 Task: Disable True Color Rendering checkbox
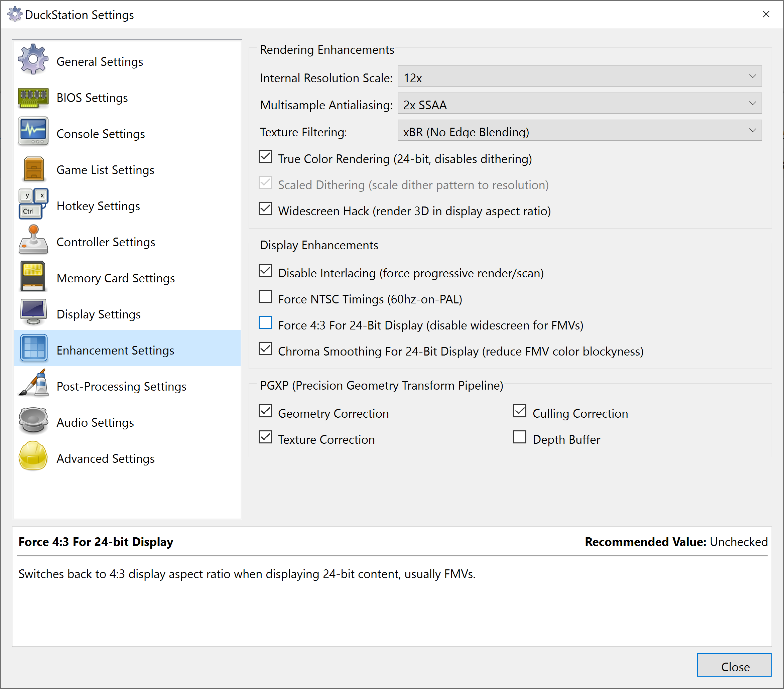[265, 157]
